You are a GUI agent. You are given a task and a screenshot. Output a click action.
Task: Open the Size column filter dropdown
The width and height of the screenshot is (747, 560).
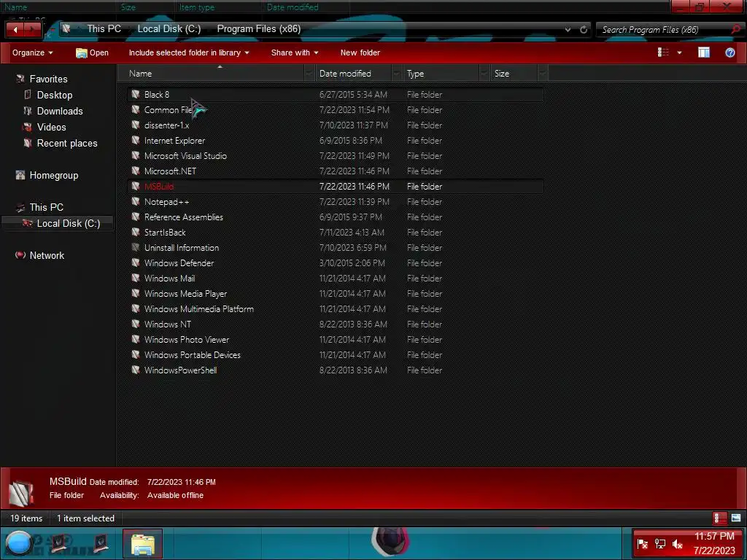[543, 74]
